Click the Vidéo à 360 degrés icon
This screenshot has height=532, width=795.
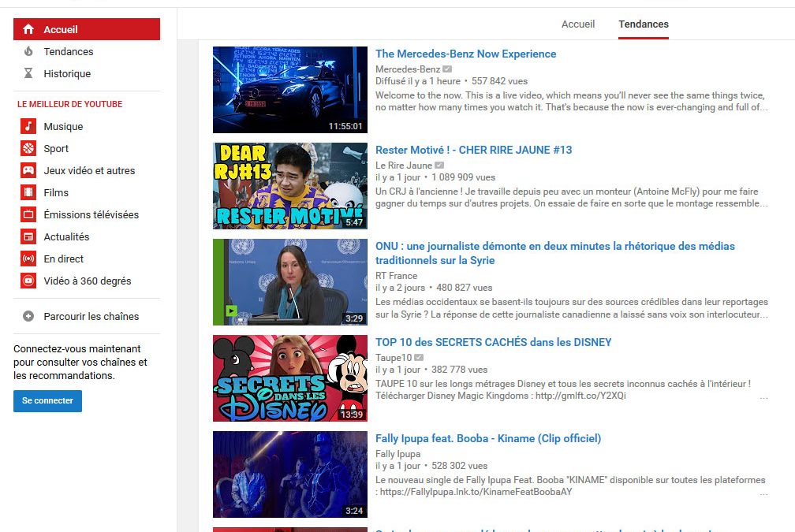coord(28,281)
